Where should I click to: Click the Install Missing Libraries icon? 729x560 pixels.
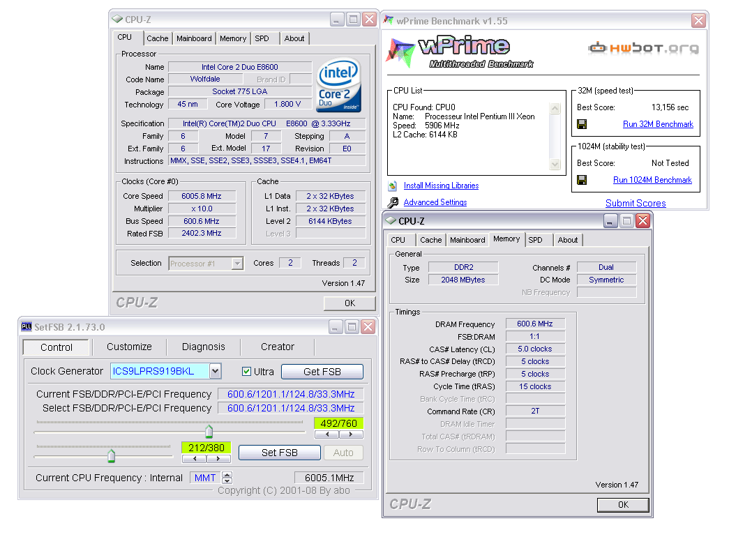tap(392, 186)
